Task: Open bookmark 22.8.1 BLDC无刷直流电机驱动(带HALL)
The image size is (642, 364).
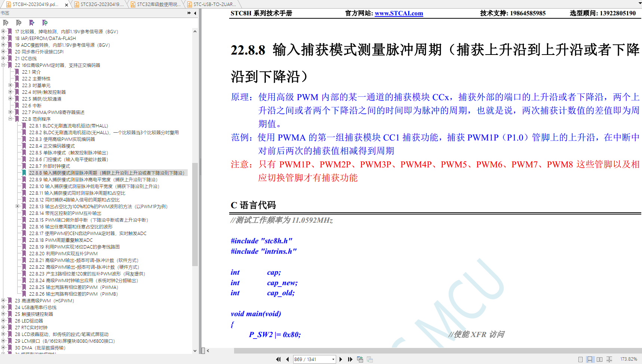Action: click(68, 126)
